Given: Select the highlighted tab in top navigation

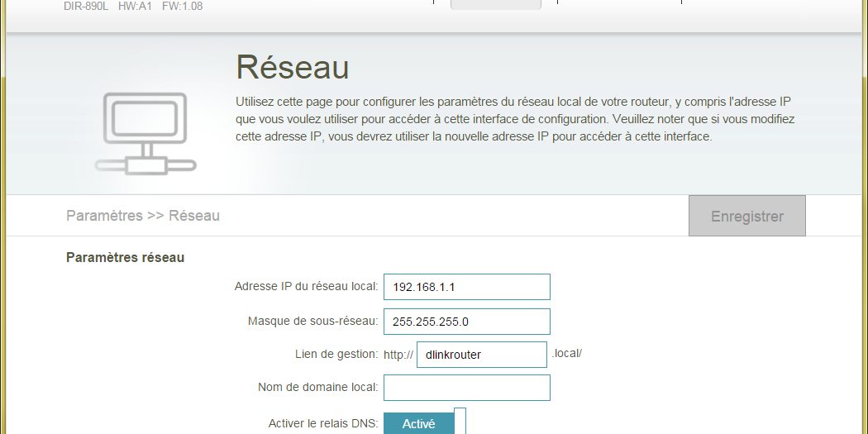Looking at the screenshot, I should [495, 4].
